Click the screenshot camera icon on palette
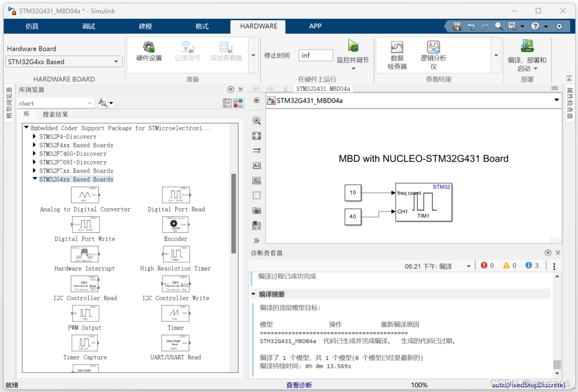Image resolution: width=578 pixels, height=392 pixels. (257, 210)
